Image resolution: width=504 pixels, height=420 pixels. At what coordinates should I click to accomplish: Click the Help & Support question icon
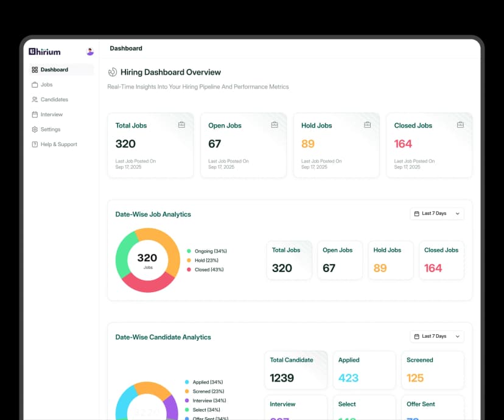(x=35, y=144)
